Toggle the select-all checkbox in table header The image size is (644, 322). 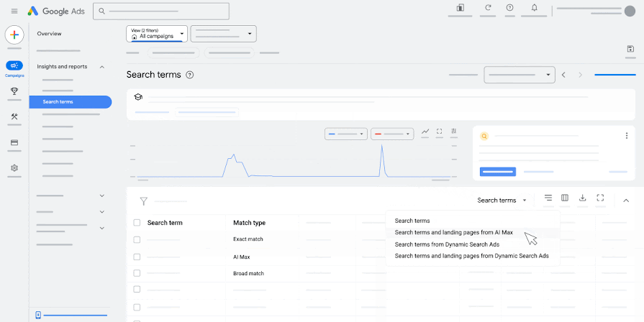[137, 223]
